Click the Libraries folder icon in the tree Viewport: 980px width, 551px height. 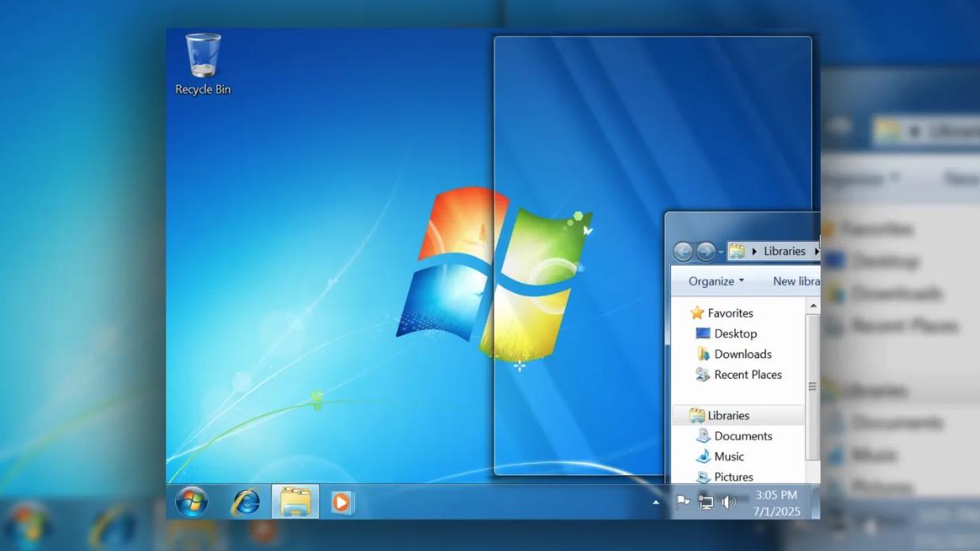(697, 415)
